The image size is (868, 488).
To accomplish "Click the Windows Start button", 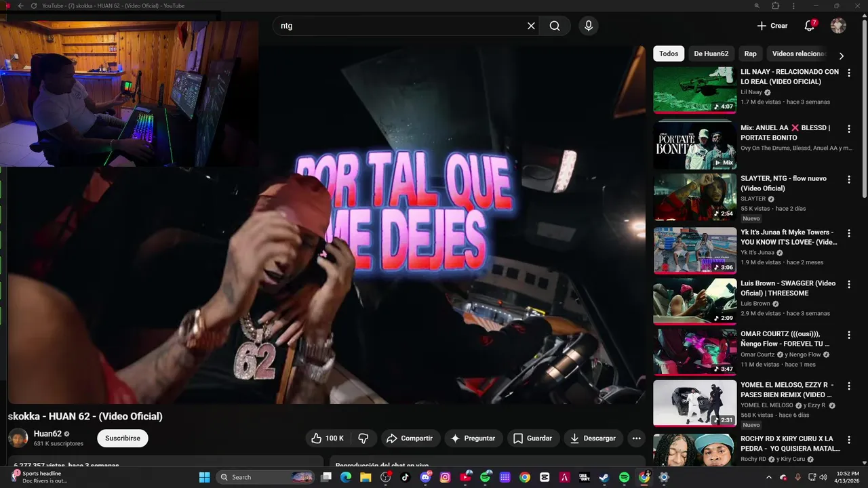I will pos(204,477).
